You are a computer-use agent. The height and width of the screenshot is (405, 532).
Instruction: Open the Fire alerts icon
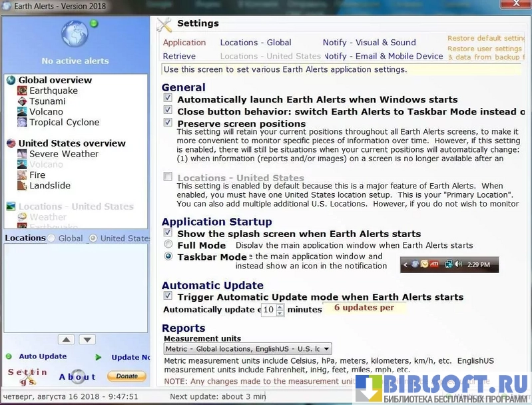click(x=23, y=175)
